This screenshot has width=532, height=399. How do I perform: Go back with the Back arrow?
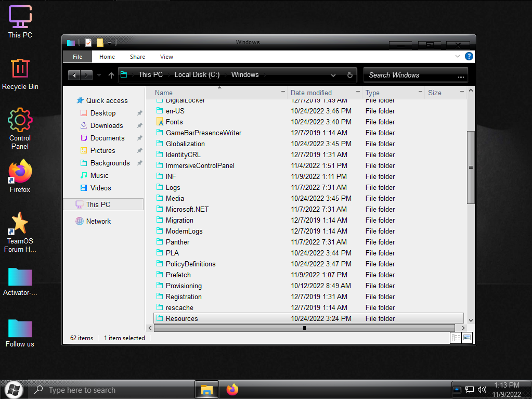(74, 75)
